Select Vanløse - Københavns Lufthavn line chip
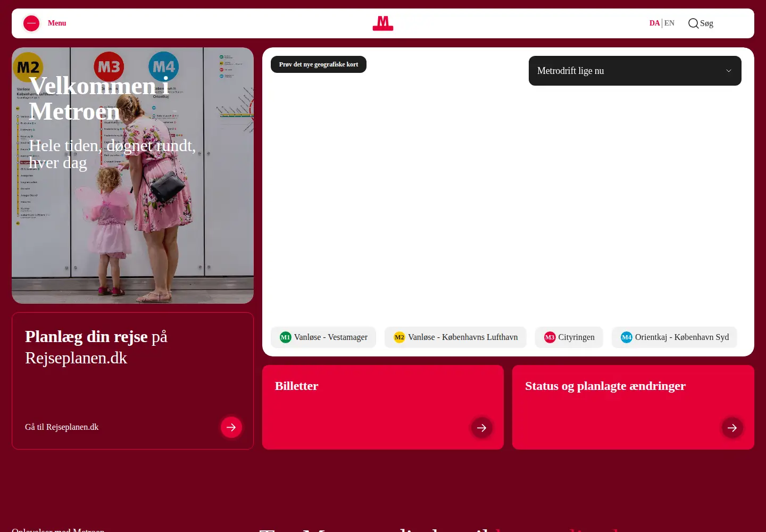This screenshot has height=532, width=766. [455, 337]
